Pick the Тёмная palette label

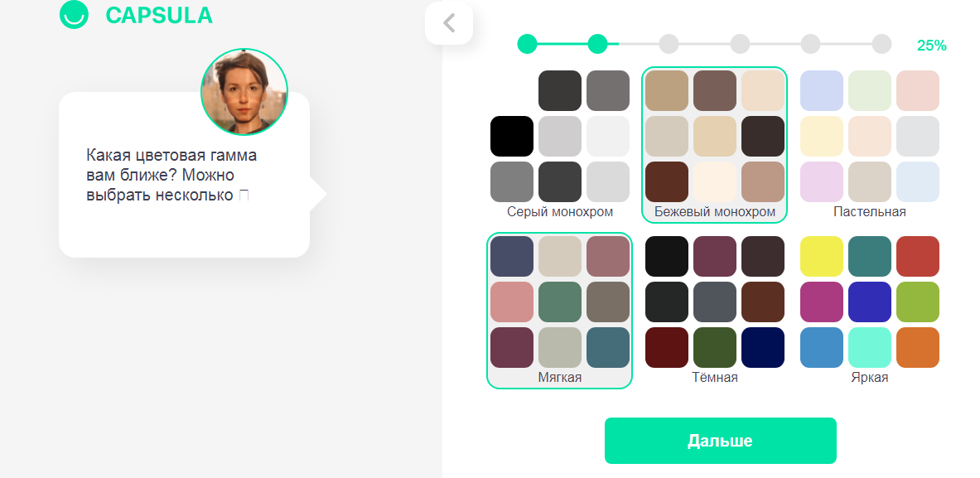(x=715, y=378)
